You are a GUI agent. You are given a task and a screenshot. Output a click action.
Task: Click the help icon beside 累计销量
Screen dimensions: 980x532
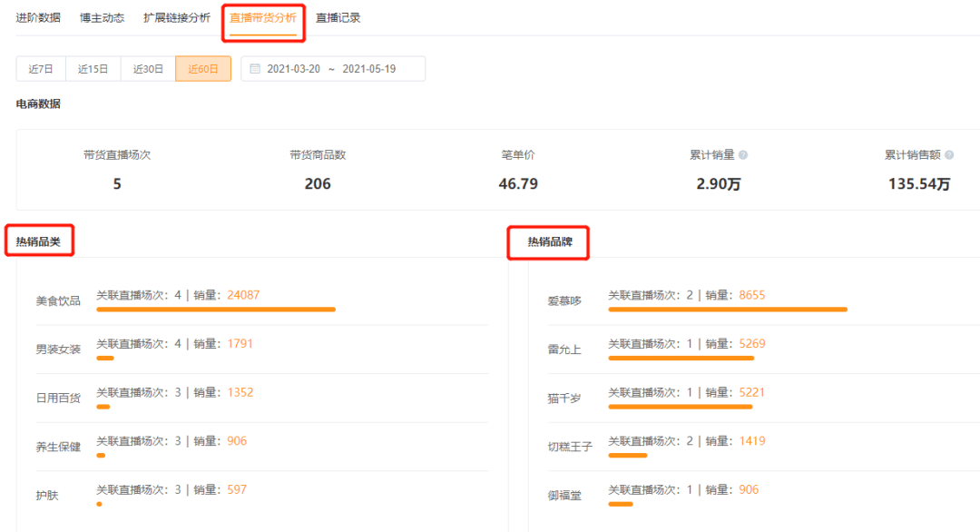[x=743, y=154]
